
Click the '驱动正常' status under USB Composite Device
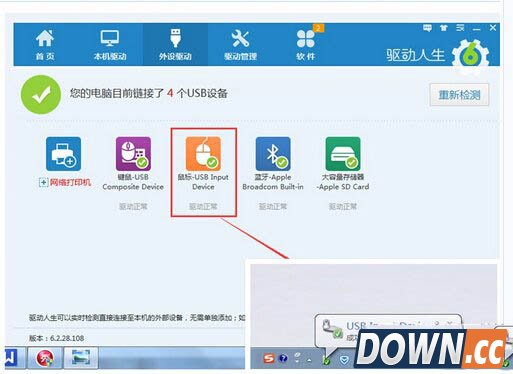pyautogui.click(x=133, y=207)
